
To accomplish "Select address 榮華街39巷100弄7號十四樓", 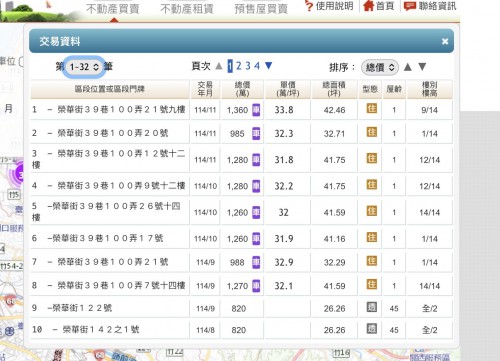I will [x=121, y=285].
